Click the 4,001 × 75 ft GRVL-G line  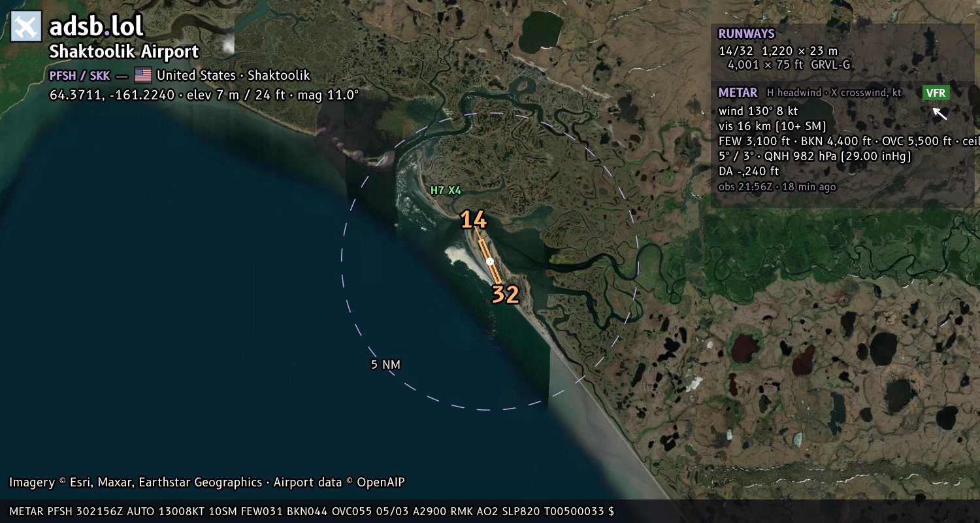click(x=789, y=65)
